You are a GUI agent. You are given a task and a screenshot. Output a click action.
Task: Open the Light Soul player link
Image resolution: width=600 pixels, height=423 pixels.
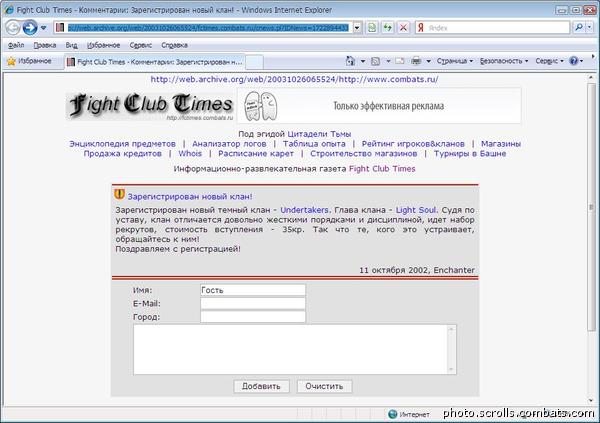click(416, 210)
